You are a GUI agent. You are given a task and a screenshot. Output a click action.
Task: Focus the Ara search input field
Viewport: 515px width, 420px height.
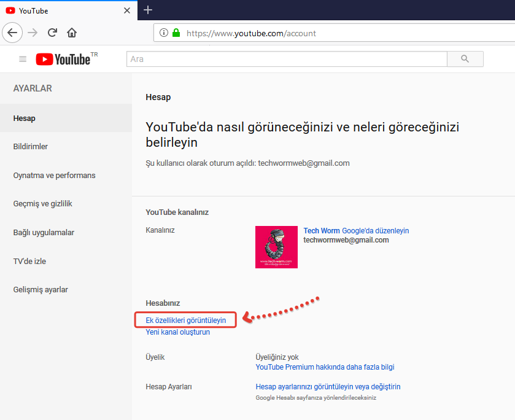286,59
